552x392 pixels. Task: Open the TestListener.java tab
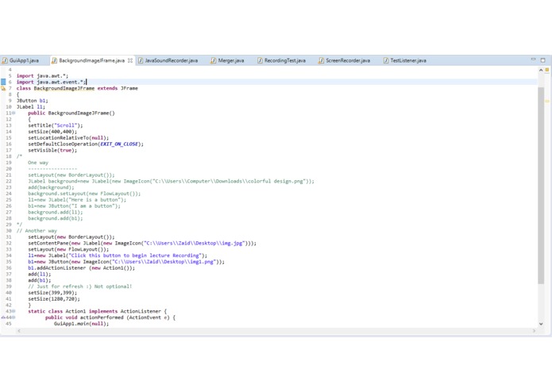pos(408,60)
